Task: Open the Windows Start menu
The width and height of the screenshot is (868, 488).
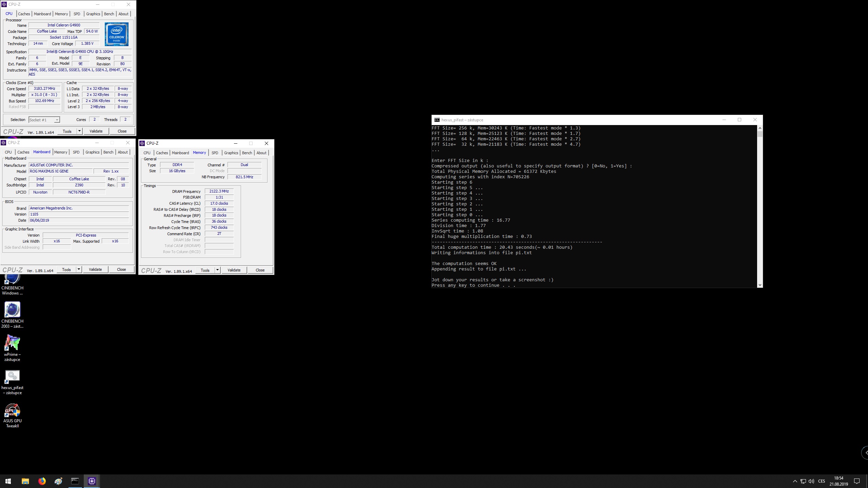Action: pos(8,481)
